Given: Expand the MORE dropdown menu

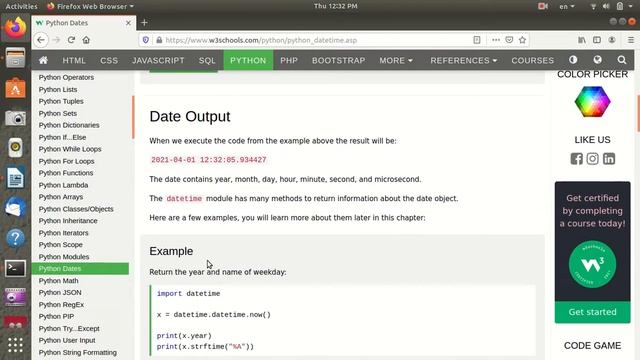Looking at the screenshot, I should (x=396, y=60).
